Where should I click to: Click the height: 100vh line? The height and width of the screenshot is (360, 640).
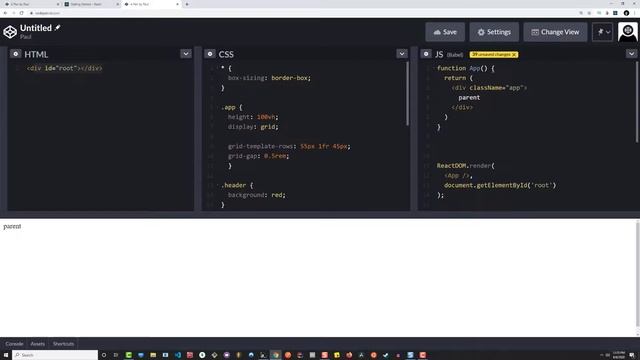[x=253, y=117]
